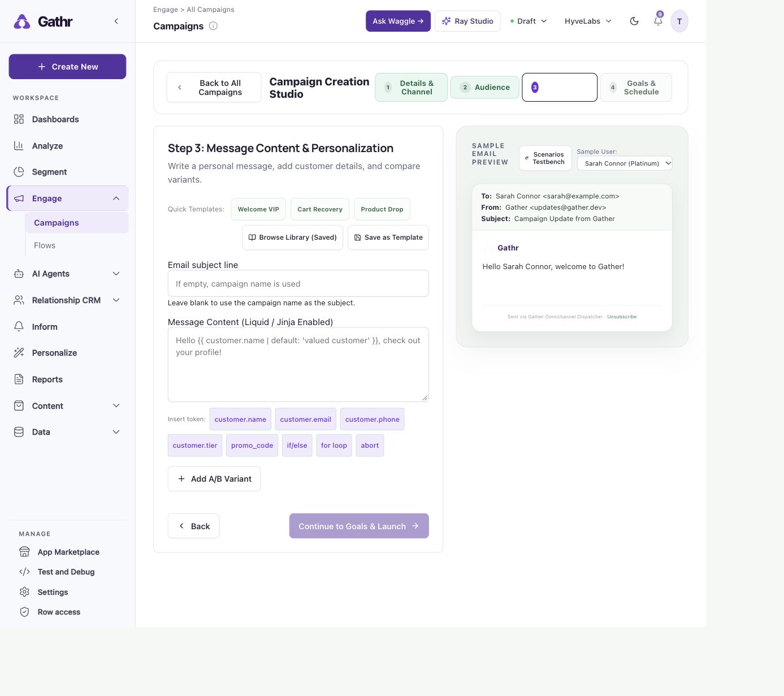Apply the Welcome VIP quick template
The width and height of the screenshot is (784, 696).
point(258,209)
